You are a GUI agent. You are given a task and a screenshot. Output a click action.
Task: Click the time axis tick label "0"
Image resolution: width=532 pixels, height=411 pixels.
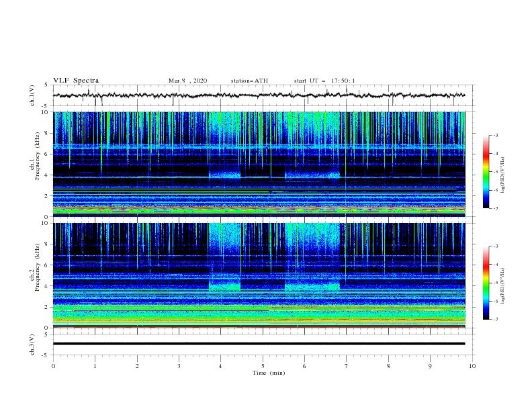coord(53,366)
